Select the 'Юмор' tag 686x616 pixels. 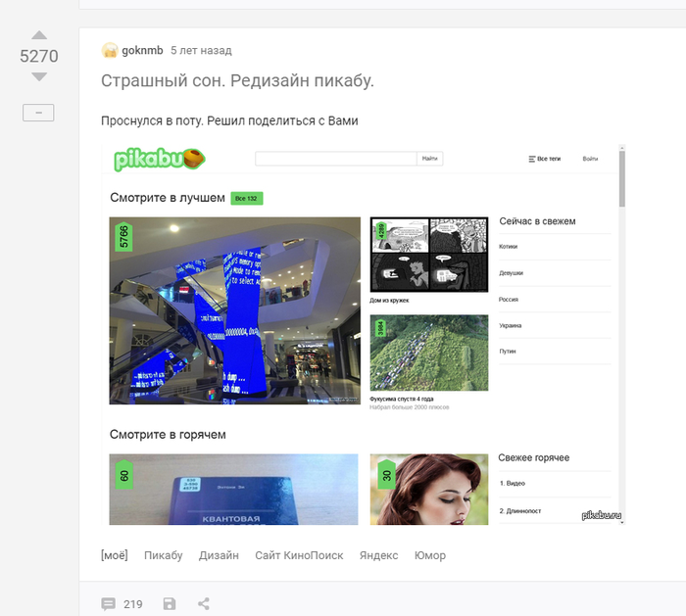tap(429, 555)
